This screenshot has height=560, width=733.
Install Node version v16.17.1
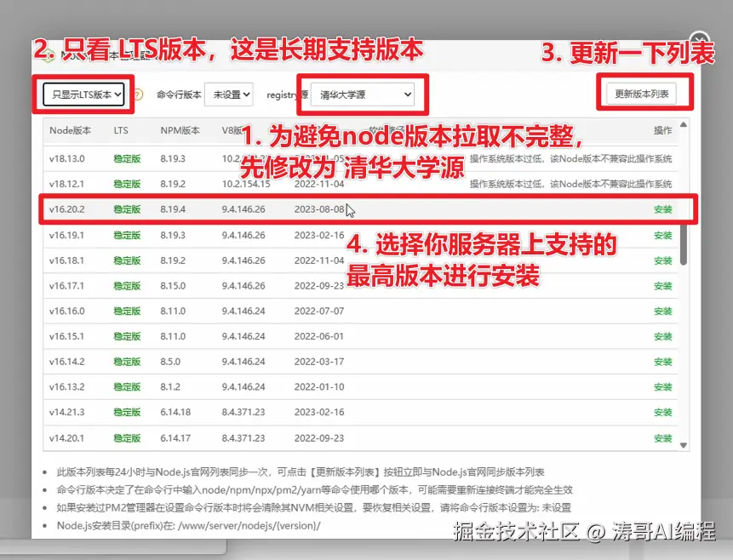pyautogui.click(x=663, y=286)
